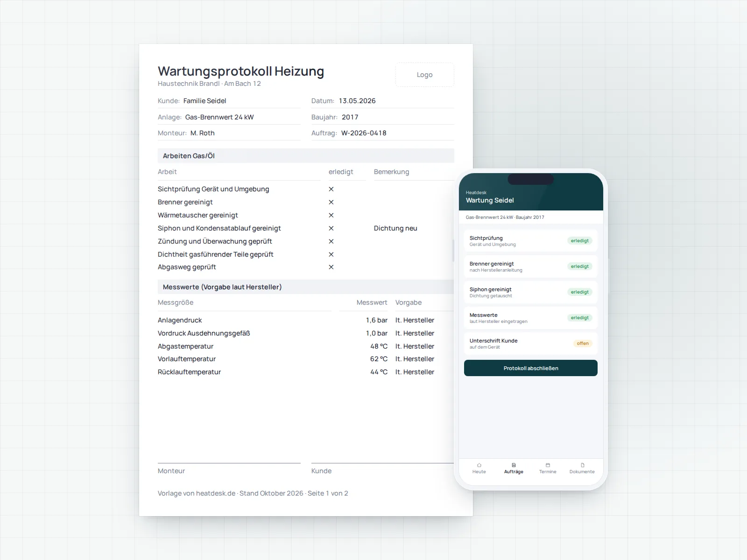Toggle Dichtheit gasführender Teile erledigt mark
The image size is (747, 560).
pyautogui.click(x=331, y=254)
